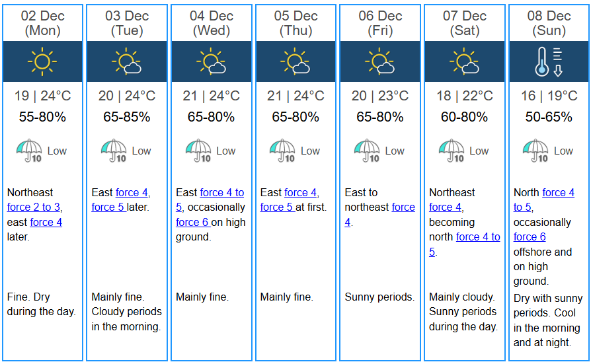Screen dimensions: 591x364
Task: Click the umbrella icon under 08 Dec (Sun)
Action: pyautogui.click(x=535, y=151)
